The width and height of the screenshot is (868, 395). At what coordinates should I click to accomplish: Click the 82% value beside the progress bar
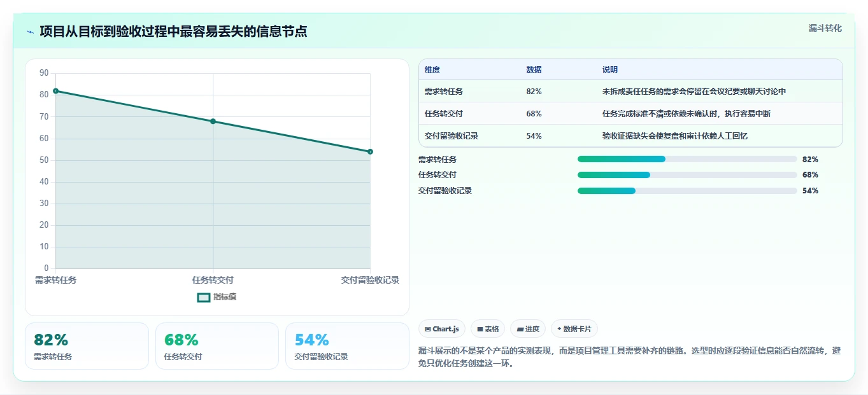tap(810, 160)
